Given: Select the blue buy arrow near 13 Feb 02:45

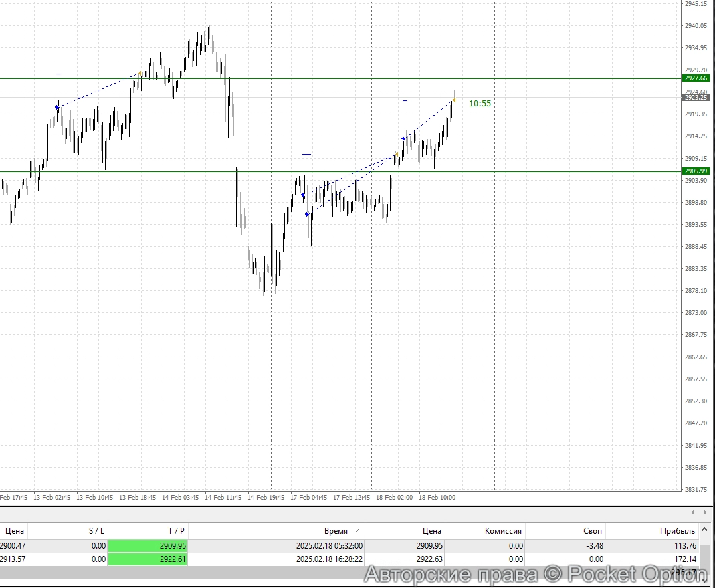Looking at the screenshot, I should point(57,106).
